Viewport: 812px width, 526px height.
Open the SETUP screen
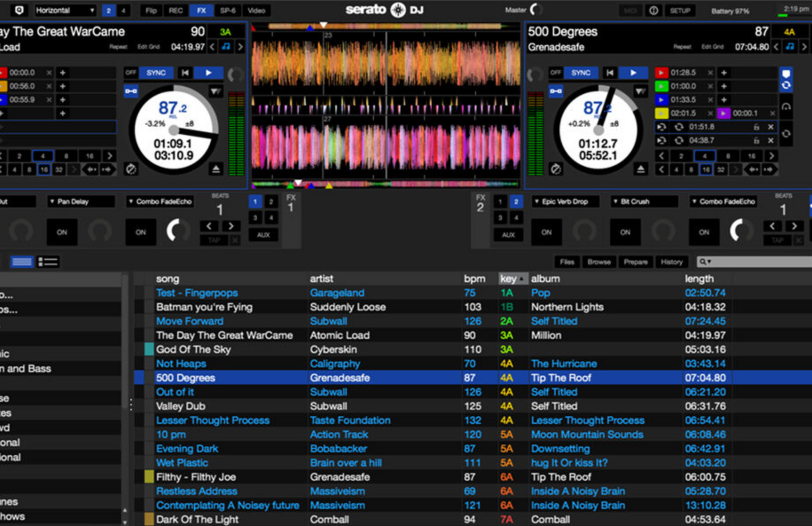(680, 10)
